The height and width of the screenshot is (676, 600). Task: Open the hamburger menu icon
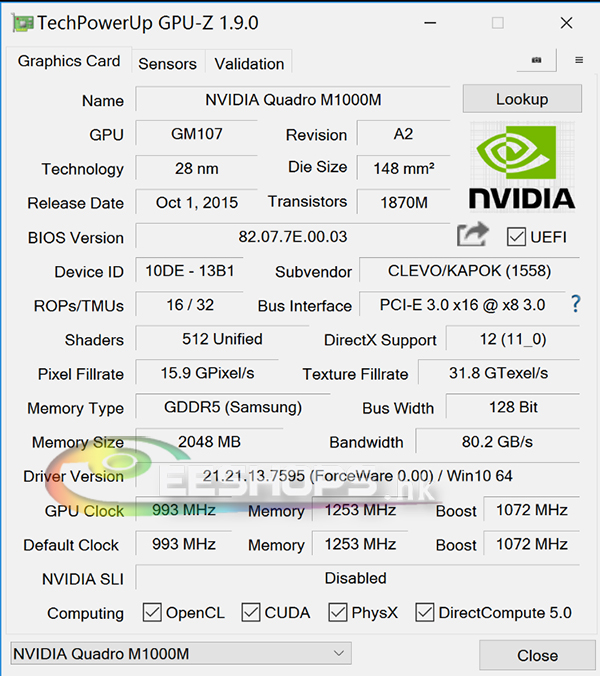(x=579, y=60)
